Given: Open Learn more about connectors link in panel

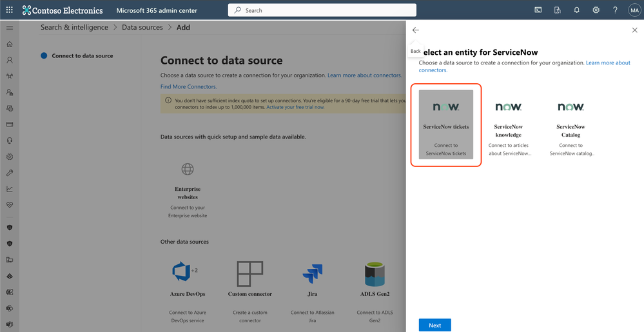Looking at the screenshot, I should pos(525,66).
